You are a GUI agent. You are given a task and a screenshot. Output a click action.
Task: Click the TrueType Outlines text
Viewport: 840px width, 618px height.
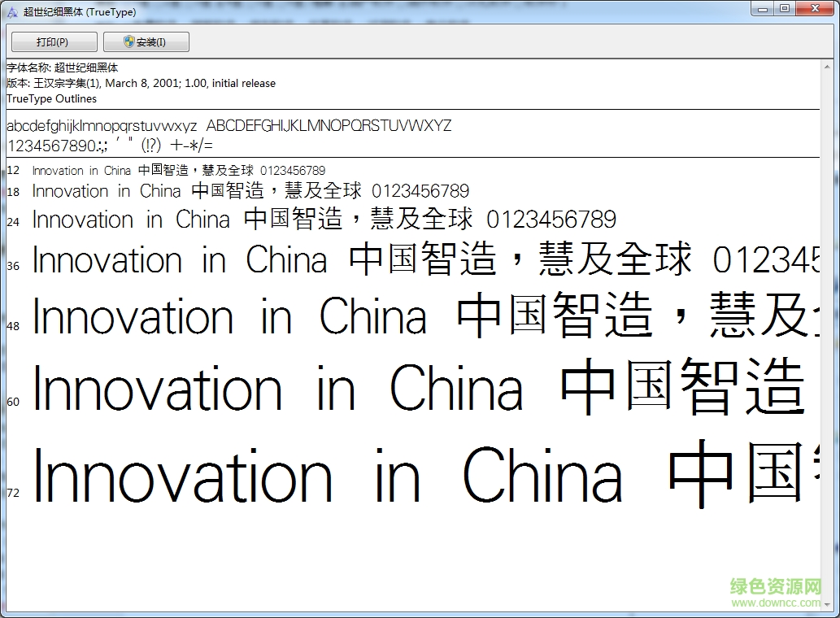click(x=51, y=98)
